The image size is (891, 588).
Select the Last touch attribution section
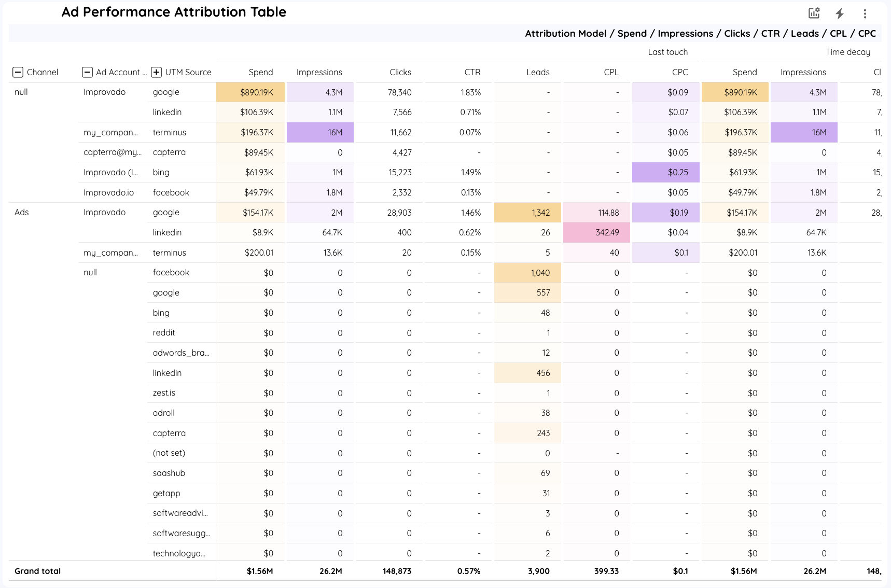click(667, 52)
